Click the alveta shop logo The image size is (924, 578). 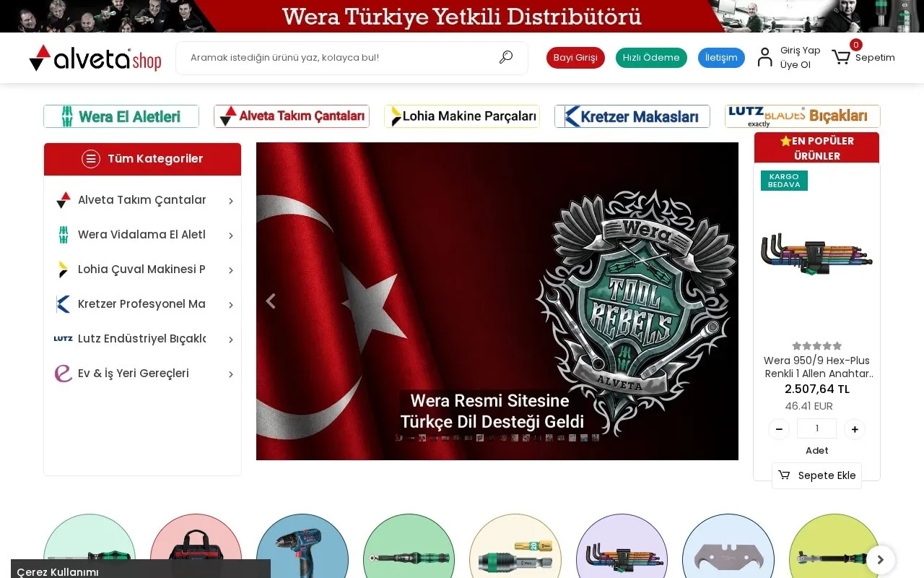95,58
